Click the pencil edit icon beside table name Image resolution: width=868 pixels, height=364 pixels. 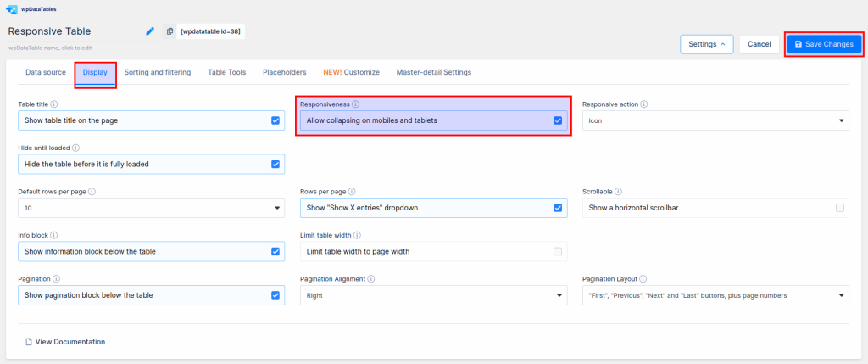click(x=150, y=31)
